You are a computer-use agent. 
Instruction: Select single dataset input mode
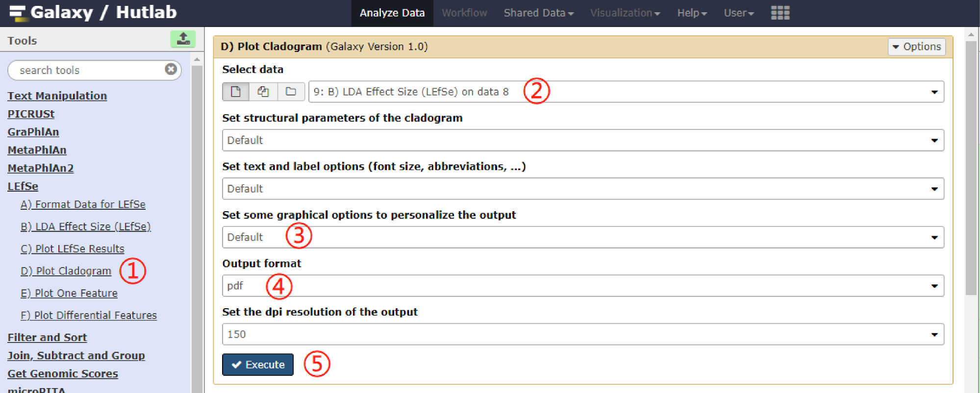click(236, 92)
